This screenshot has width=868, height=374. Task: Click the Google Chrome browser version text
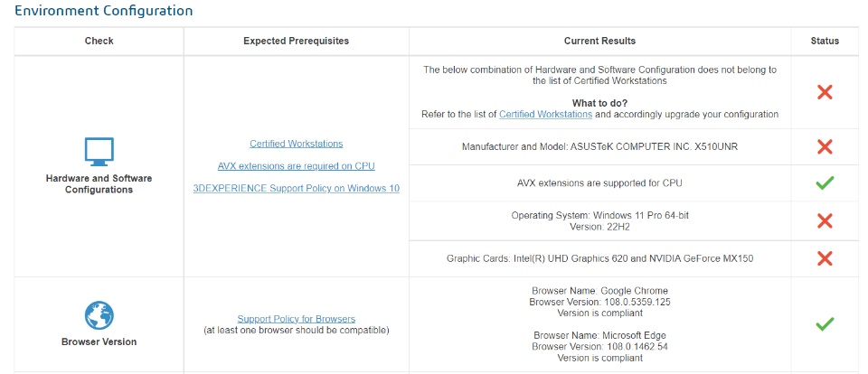[x=599, y=302]
